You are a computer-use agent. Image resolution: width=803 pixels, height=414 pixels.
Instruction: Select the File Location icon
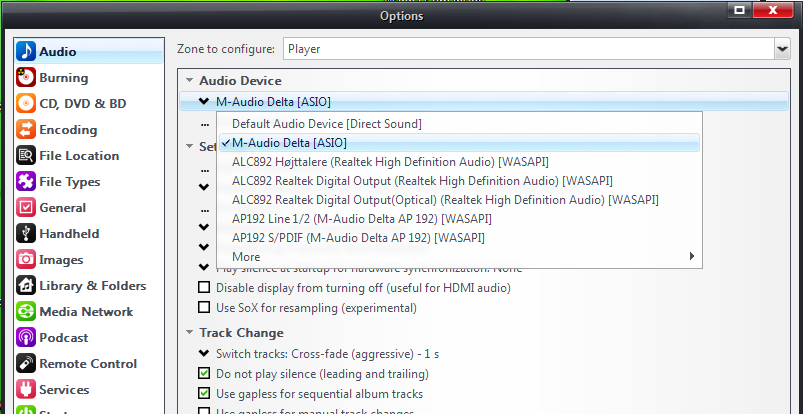coord(26,155)
